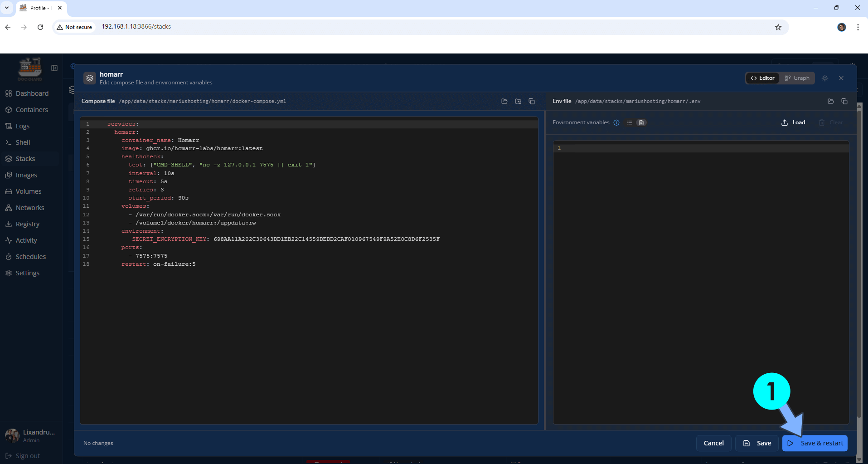Go to Containers in the sidebar
This screenshot has height=464, width=868.
[31, 110]
